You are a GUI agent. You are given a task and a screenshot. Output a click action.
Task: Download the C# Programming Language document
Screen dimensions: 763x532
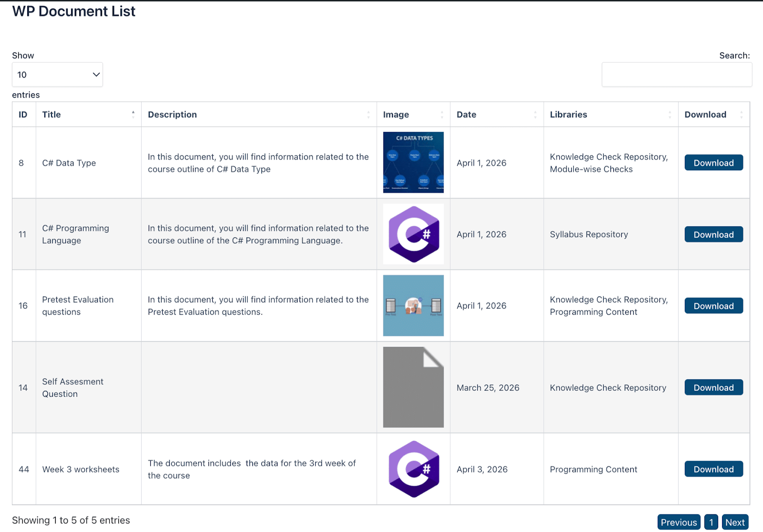714,234
